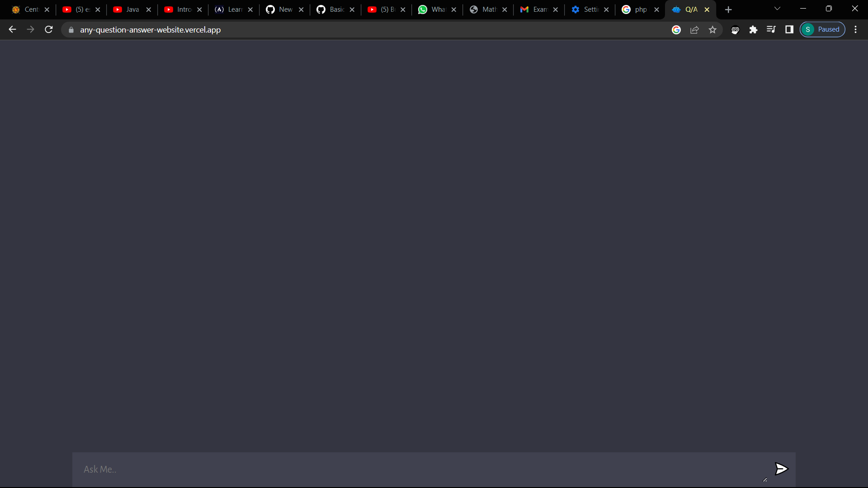Reload the current page
Screen dimensions: 868x488
tap(48, 29)
